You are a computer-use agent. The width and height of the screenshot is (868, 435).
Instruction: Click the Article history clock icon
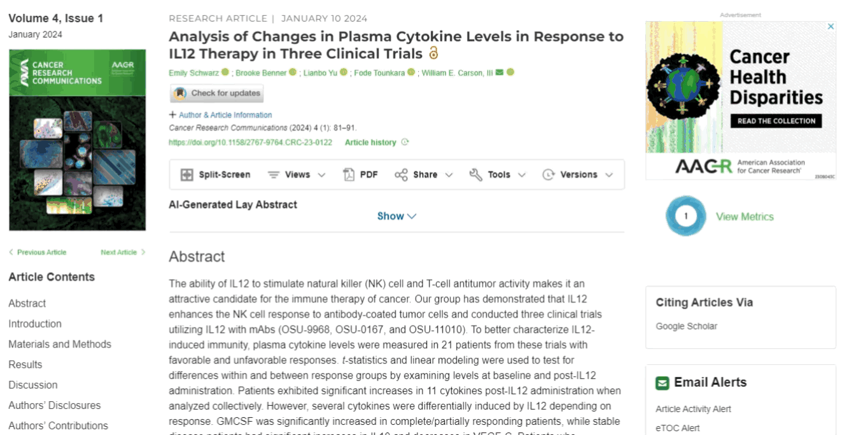tap(405, 143)
